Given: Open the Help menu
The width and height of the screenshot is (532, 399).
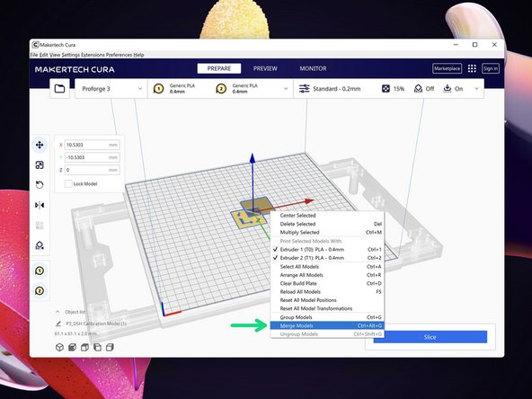Looking at the screenshot, I should pos(138,55).
